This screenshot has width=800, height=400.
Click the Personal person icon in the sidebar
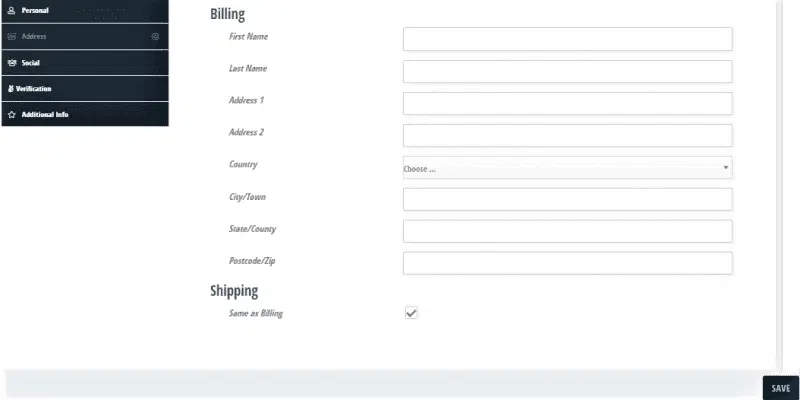point(12,10)
